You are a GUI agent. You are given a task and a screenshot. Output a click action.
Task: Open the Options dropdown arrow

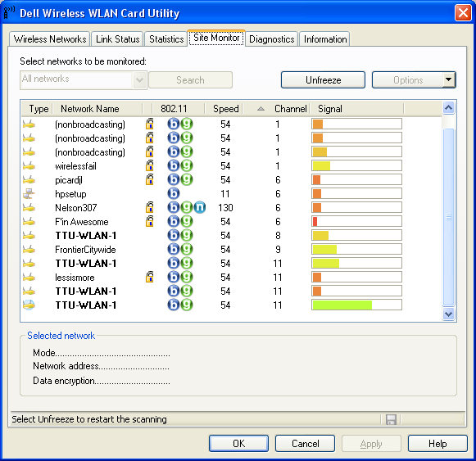448,79
